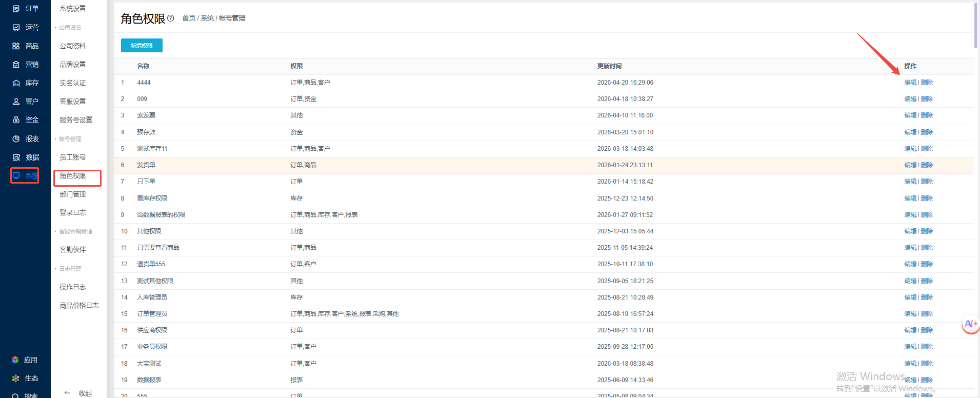The height and width of the screenshot is (398, 980).
Task: Open the 应用 cube icon
Action: click(x=15, y=360)
